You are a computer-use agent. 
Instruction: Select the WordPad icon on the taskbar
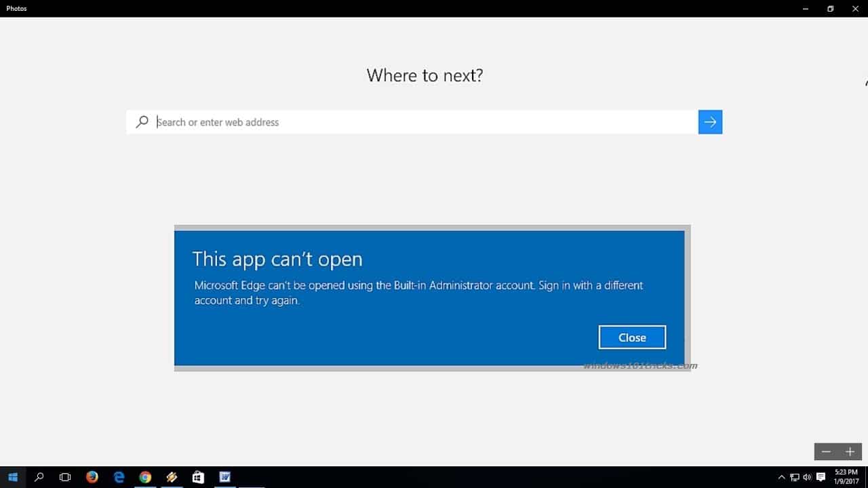pos(224,476)
